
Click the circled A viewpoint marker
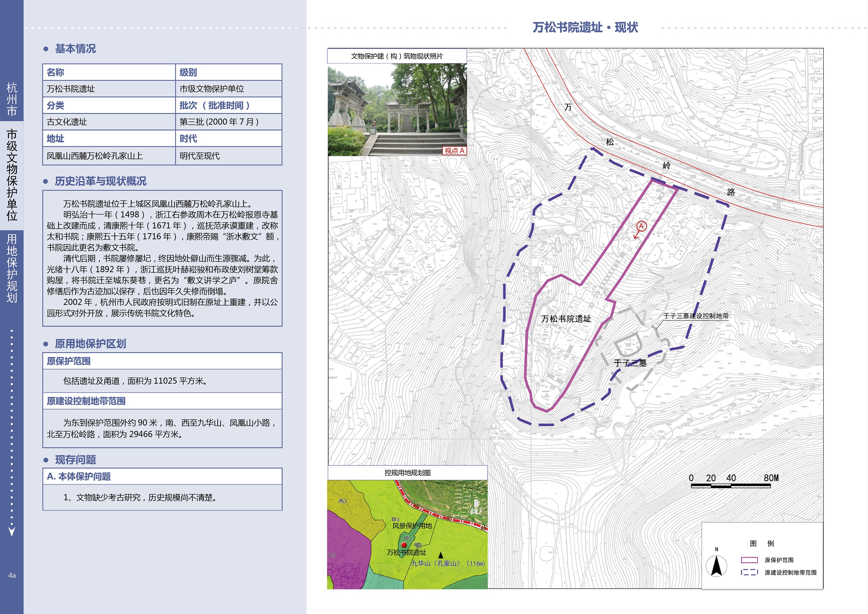[642, 226]
